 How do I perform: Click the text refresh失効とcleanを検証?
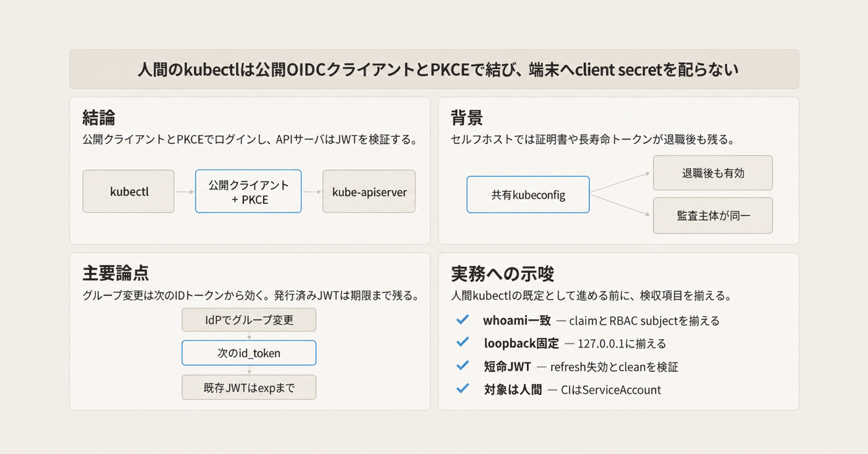point(614,367)
